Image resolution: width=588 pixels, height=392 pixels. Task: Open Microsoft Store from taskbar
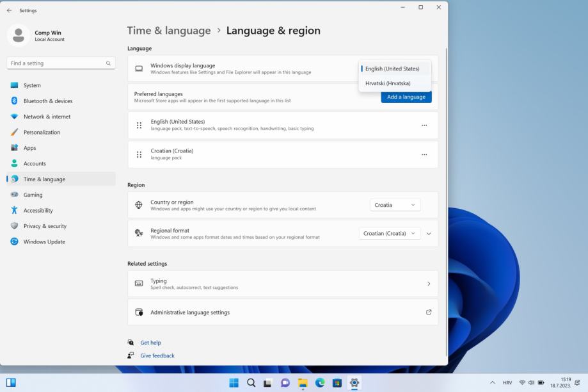click(x=337, y=383)
